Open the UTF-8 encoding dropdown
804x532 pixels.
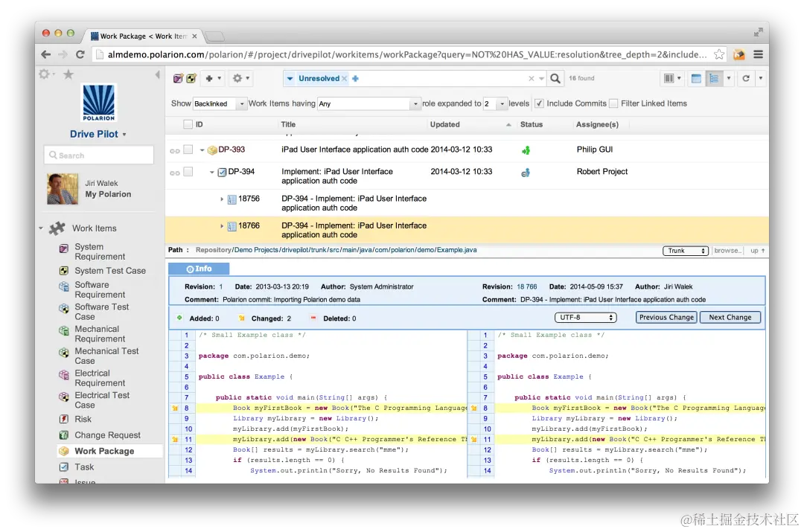click(586, 317)
